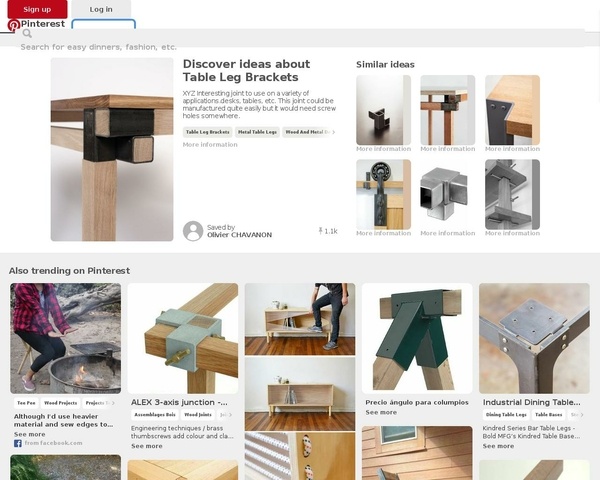Select the Dining Table Legs tag
600x480 pixels.
[506, 414]
